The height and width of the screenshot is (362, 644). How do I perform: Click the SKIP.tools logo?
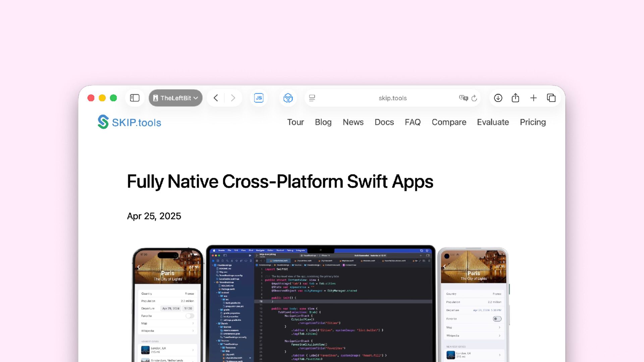point(129,122)
